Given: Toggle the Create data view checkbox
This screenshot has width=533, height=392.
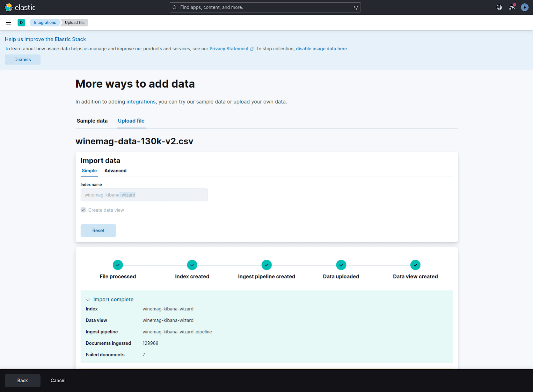Looking at the screenshot, I should click(83, 210).
